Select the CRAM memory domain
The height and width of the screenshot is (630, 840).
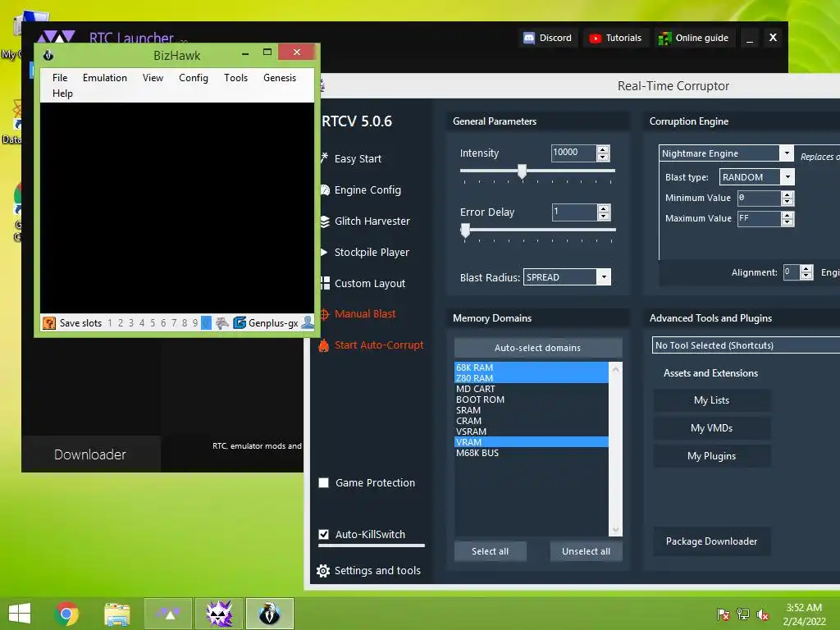pyautogui.click(x=531, y=421)
